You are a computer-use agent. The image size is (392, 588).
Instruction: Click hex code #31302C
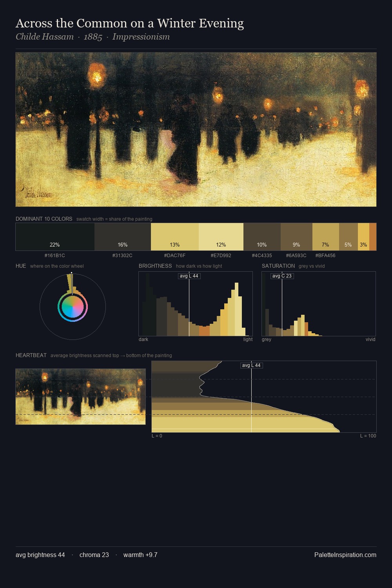(x=122, y=256)
